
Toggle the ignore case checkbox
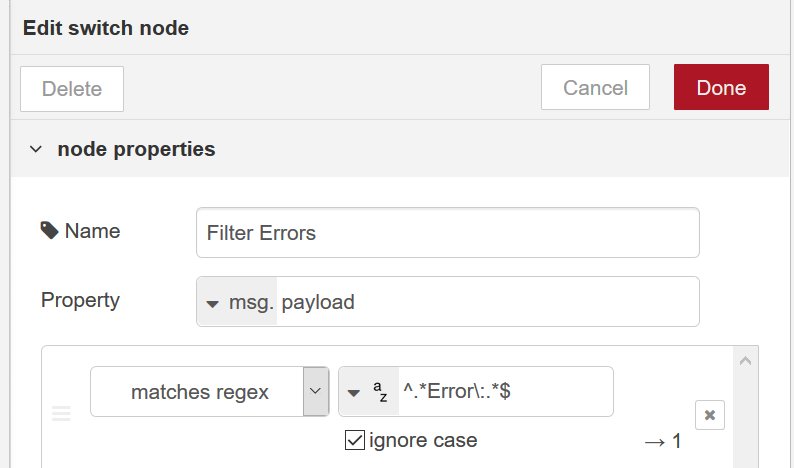[354, 440]
